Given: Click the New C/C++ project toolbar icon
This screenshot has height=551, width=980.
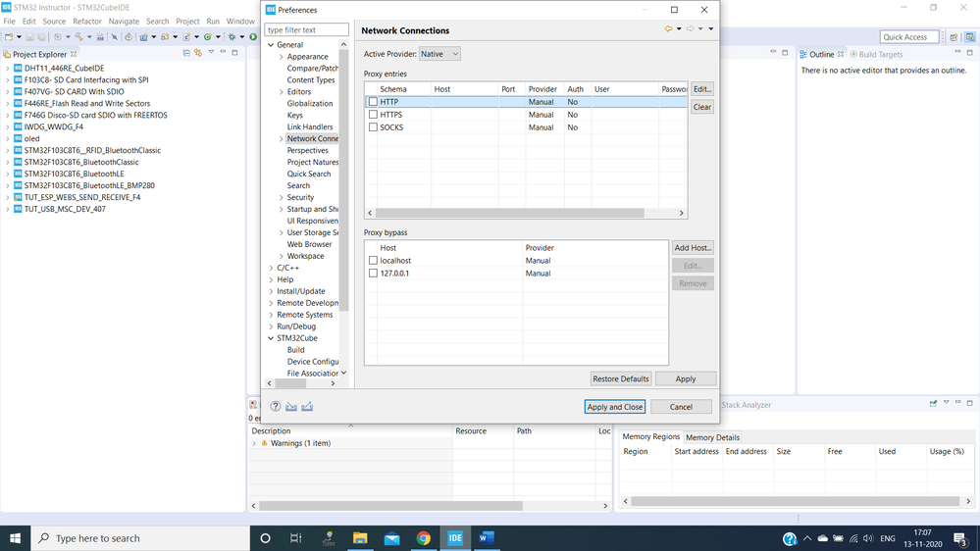Looking at the screenshot, I should click(x=144, y=37).
